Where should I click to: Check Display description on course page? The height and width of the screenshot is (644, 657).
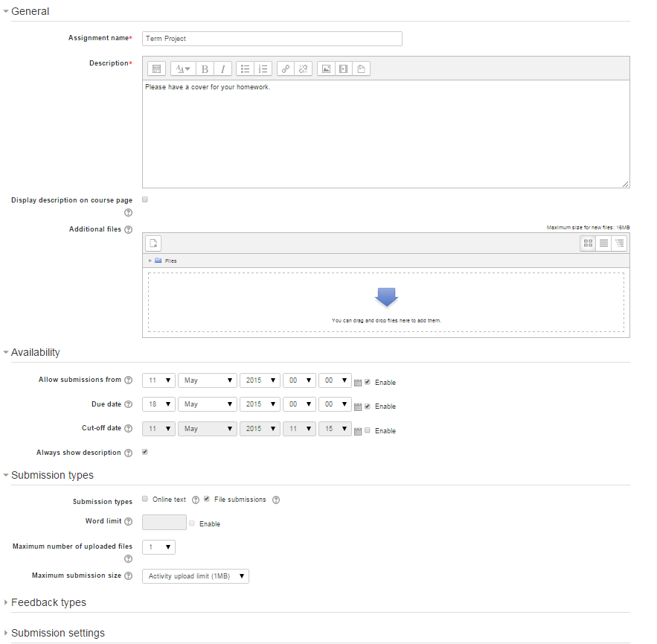[145, 200]
